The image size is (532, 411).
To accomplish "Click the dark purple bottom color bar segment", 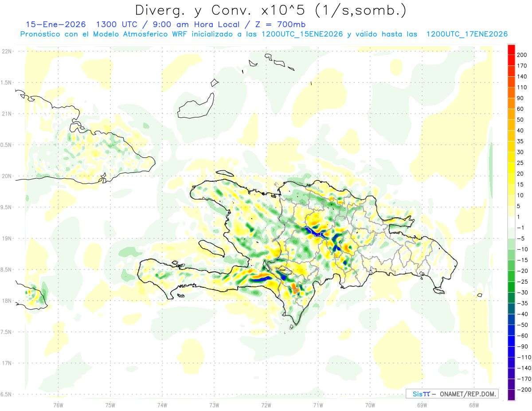I will click(511, 395).
